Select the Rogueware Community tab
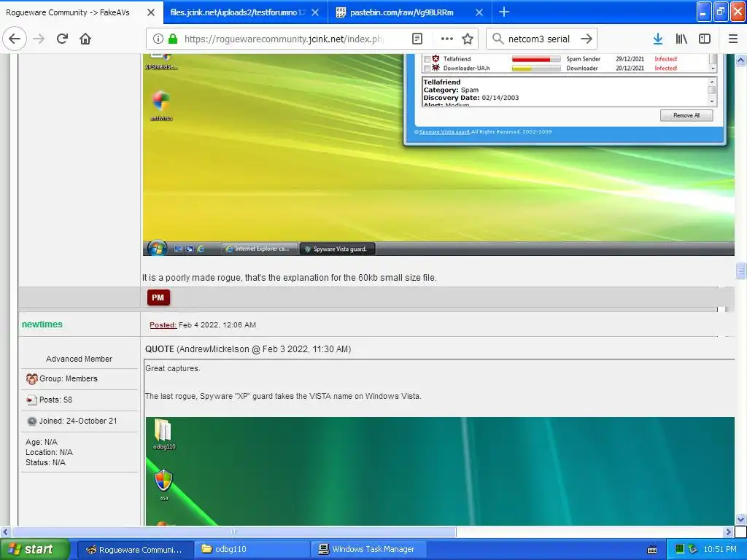The image size is (747, 560). pos(68,12)
